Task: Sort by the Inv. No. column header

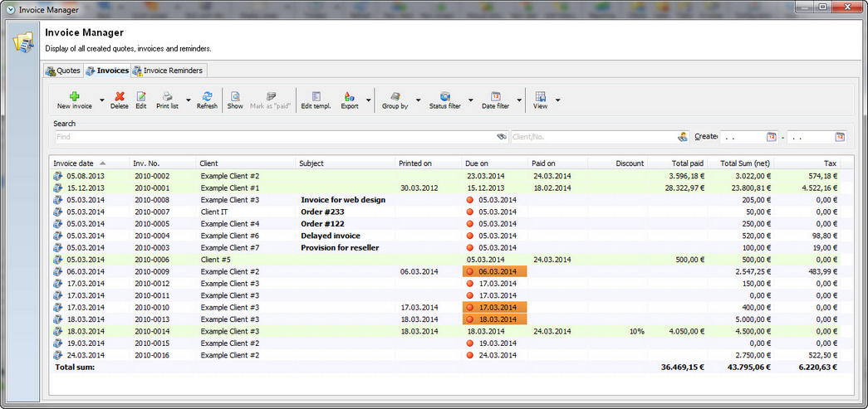Action: coord(163,163)
